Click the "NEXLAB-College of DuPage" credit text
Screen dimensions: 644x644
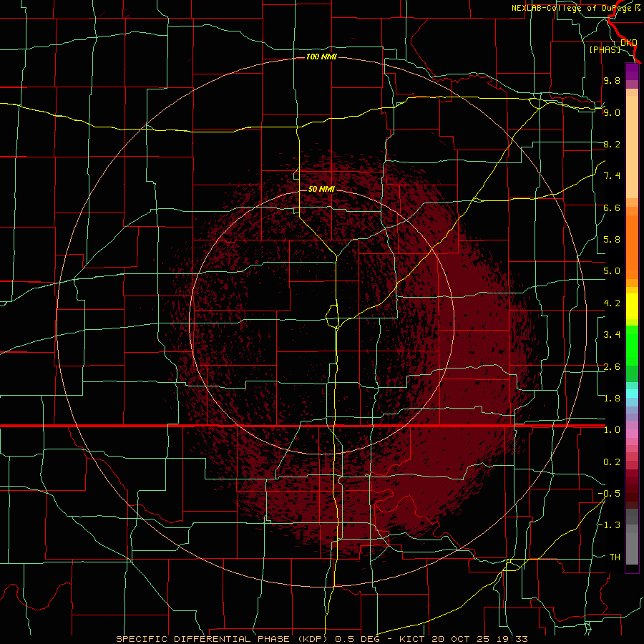pos(571,8)
